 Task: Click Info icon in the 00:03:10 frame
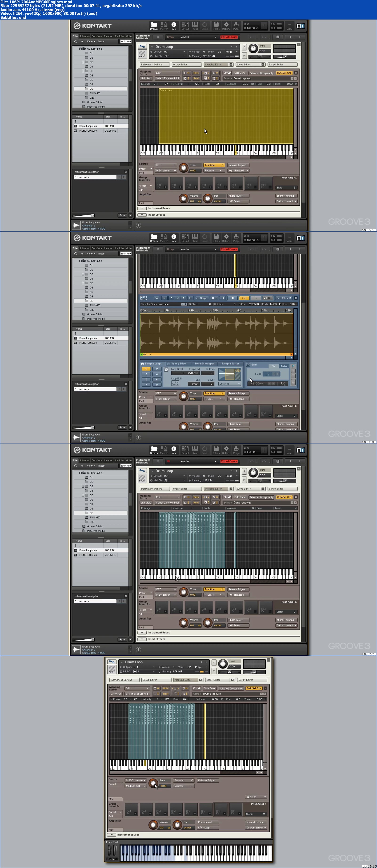click(174, 238)
